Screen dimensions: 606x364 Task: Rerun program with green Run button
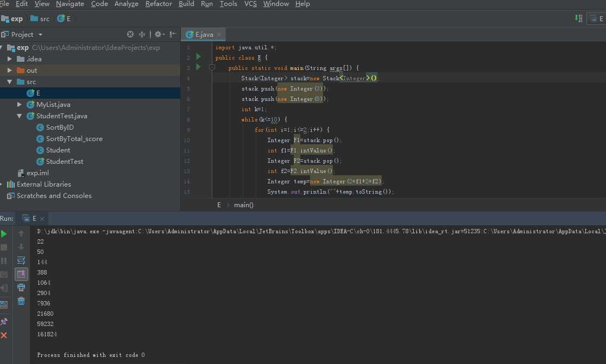point(4,234)
